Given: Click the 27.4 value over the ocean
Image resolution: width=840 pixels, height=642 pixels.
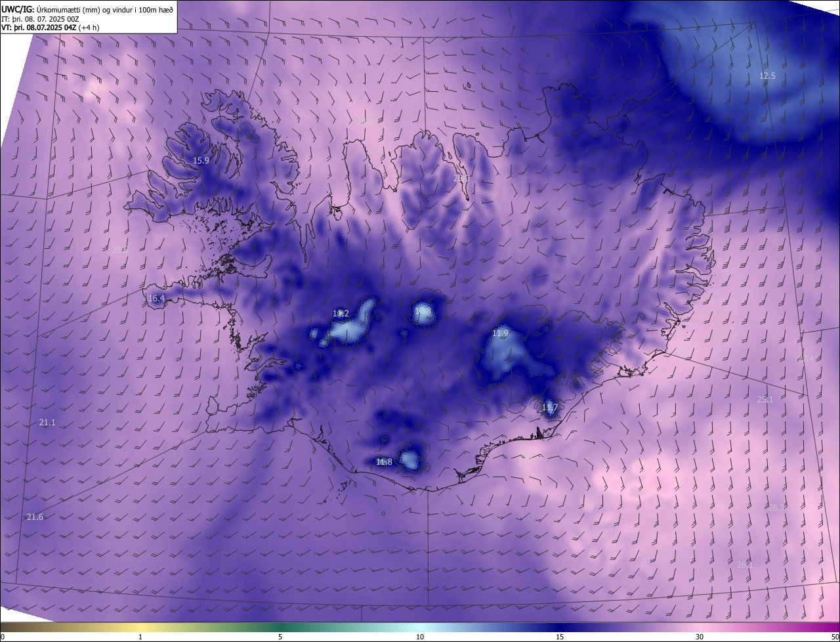Looking at the screenshot, I should [806, 358].
